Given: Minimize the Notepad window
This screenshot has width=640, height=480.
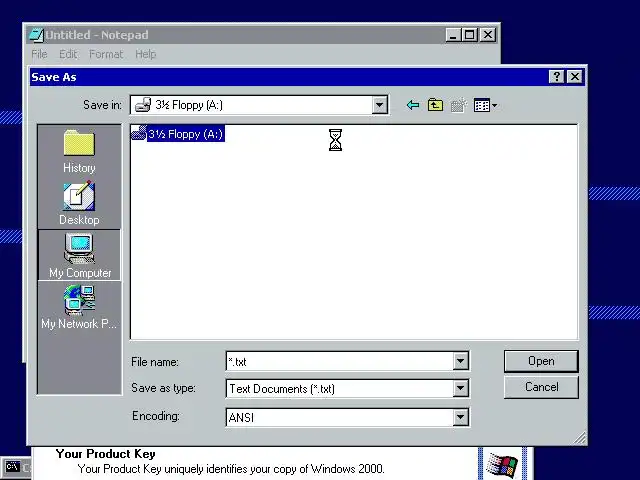Looking at the screenshot, I should click(453, 35).
